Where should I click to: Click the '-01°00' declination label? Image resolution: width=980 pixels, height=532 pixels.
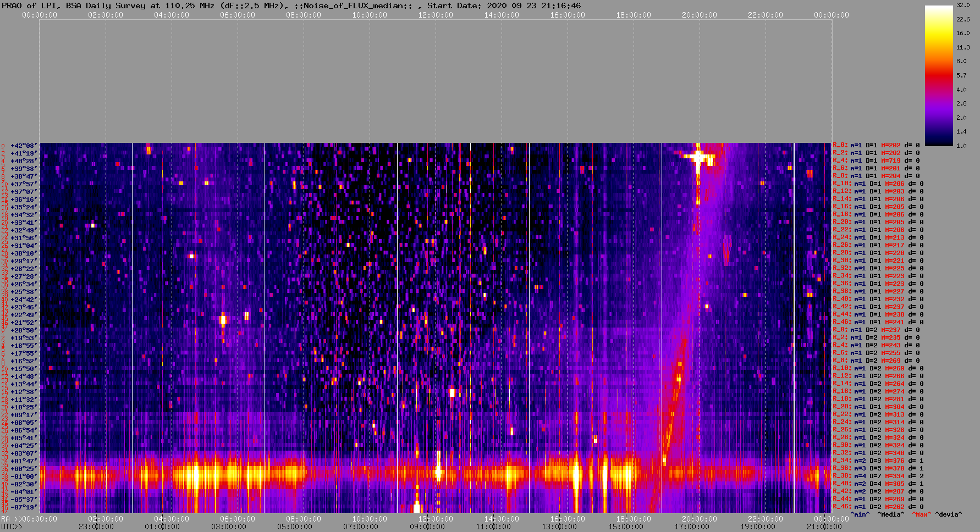(24, 476)
